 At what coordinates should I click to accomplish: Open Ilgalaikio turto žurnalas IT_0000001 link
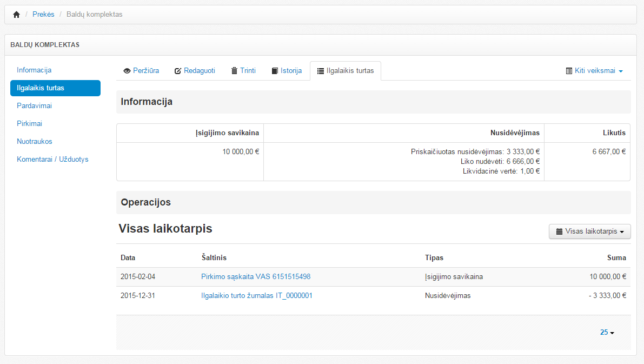point(257,296)
